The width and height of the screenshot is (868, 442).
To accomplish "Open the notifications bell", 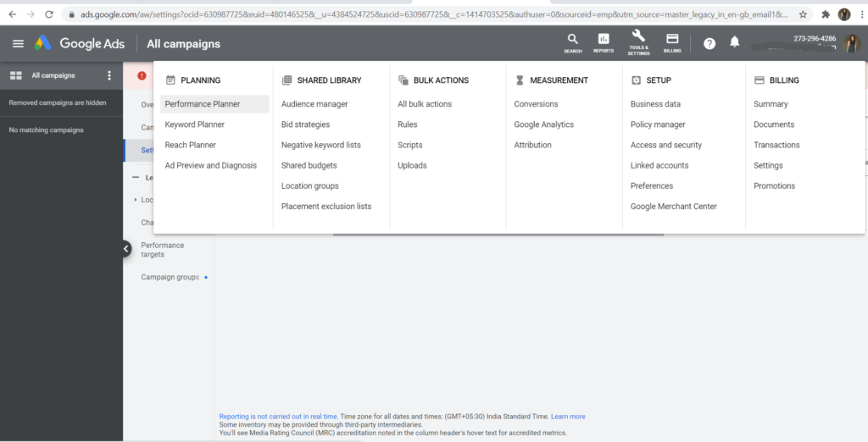I will tap(735, 42).
